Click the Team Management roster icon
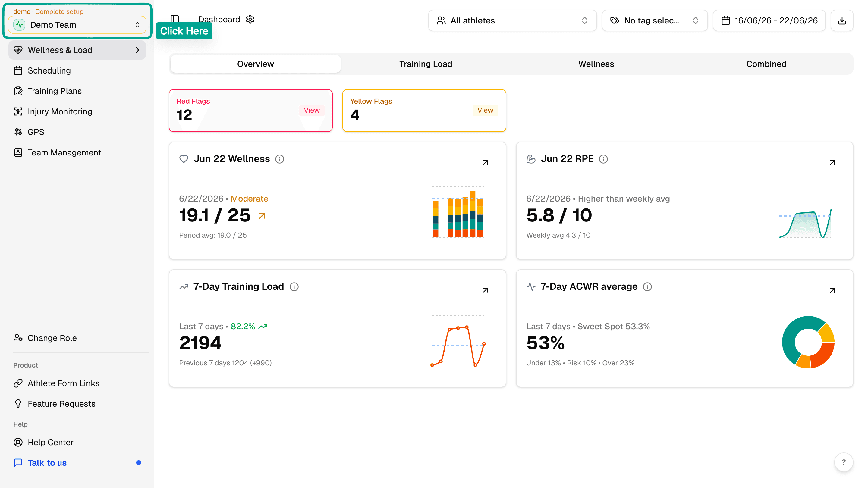 tap(18, 152)
